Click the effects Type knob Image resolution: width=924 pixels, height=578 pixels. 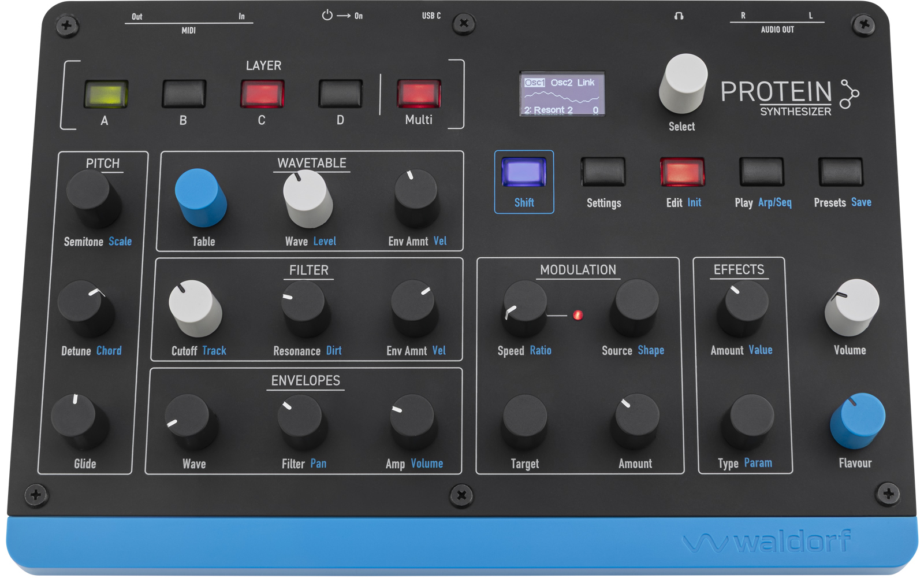pyautogui.click(x=751, y=420)
